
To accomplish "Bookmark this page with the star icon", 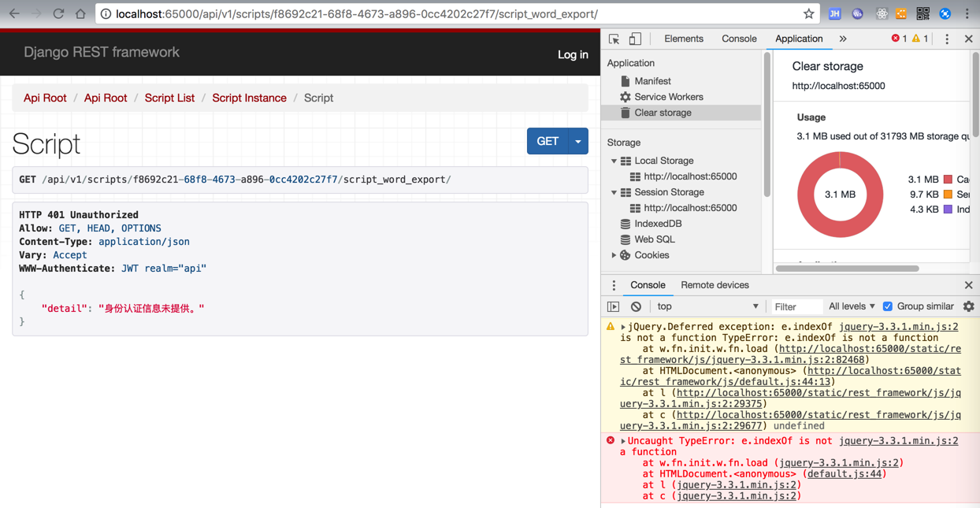I will click(x=808, y=13).
